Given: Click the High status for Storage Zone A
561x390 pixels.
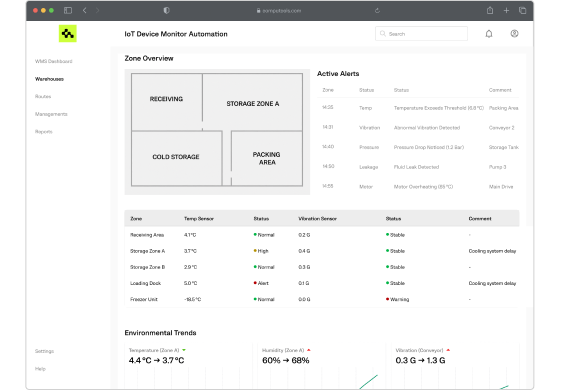Looking at the screenshot, I should tap(261, 251).
